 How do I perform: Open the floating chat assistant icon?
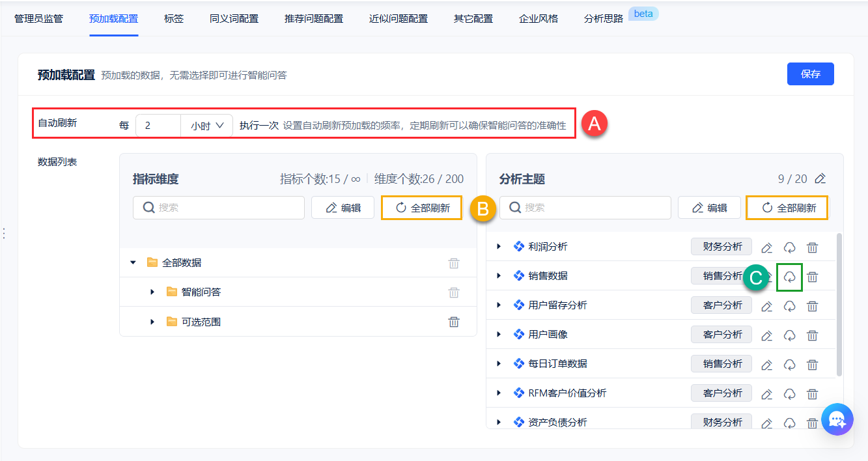(x=837, y=419)
